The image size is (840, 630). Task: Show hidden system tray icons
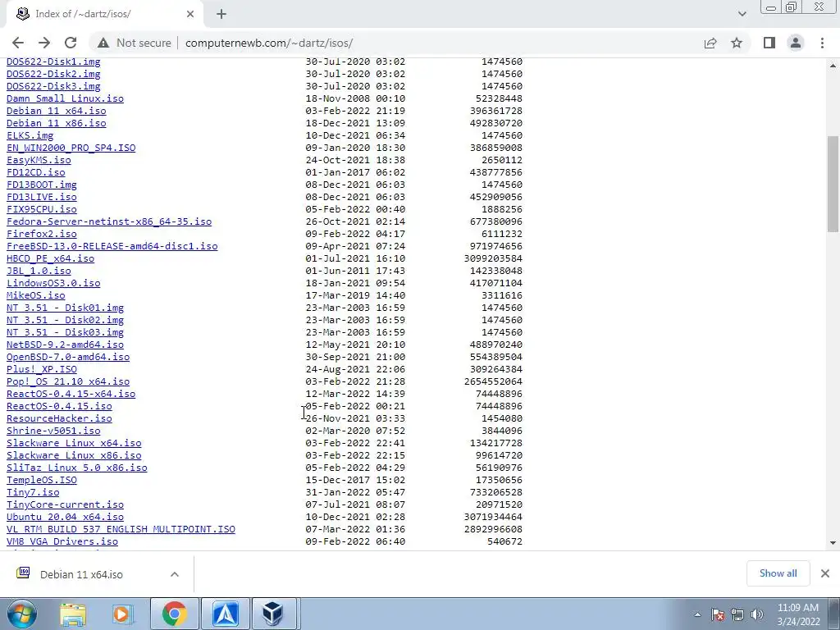coord(697,614)
